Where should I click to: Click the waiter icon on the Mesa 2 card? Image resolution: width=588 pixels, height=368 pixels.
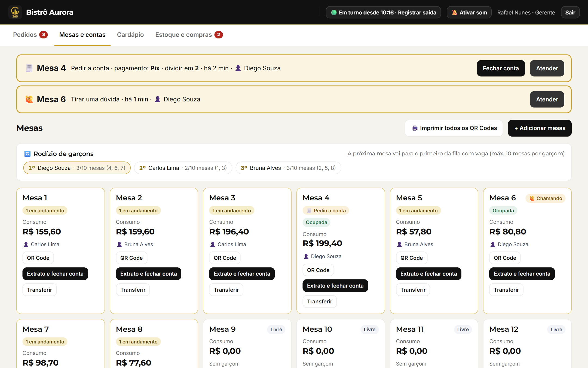click(119, 245)
